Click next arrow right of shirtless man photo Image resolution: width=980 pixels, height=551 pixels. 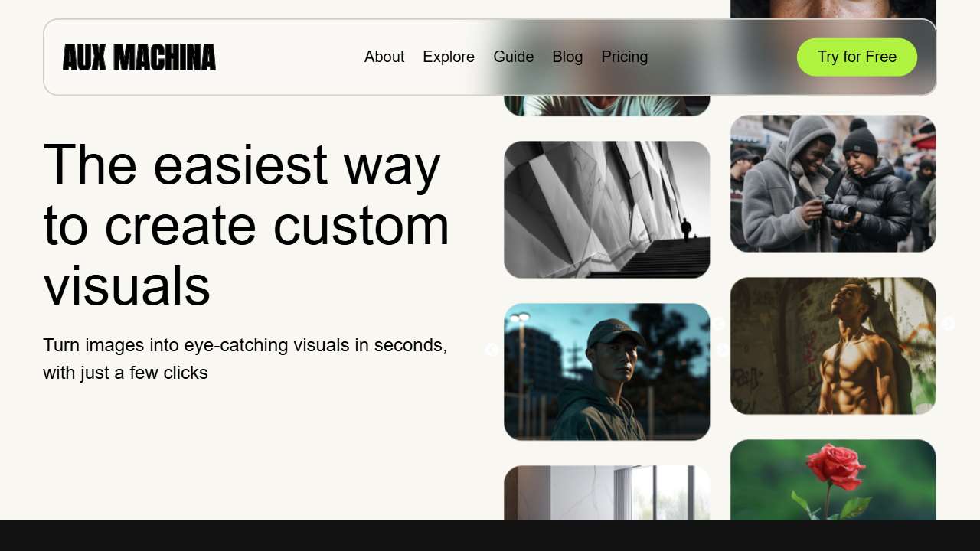949,324
